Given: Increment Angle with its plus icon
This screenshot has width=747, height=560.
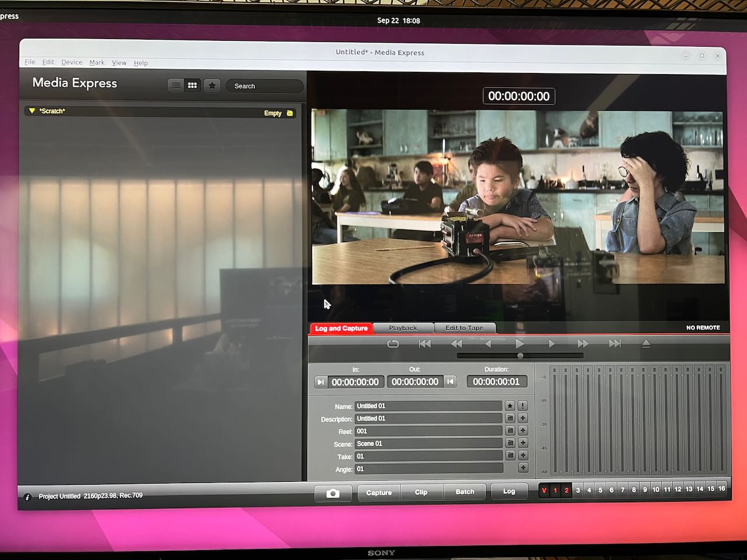Looking at the screenshot, I should click(522, 467).
